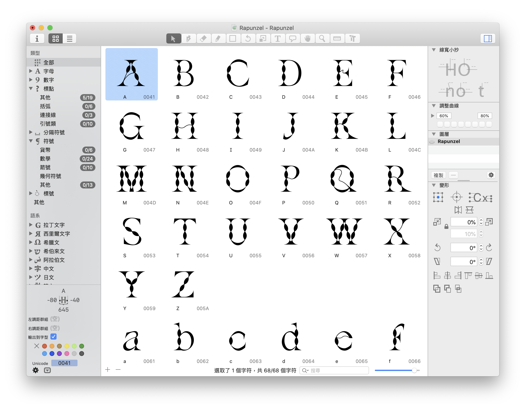The width and height of the screenshot is (532, 404).
Task: Toggle visibility eye of Rapunzel layer
Action: coord(432,142)
